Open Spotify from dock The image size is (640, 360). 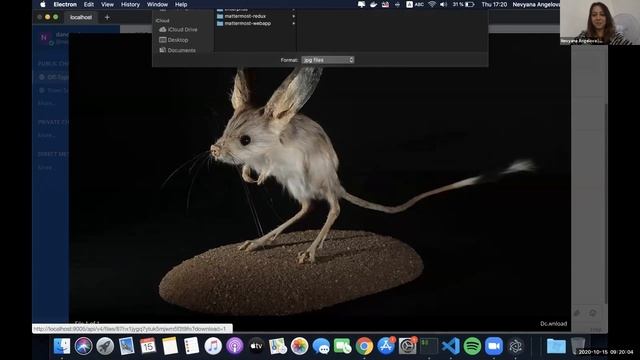point(472,346)
